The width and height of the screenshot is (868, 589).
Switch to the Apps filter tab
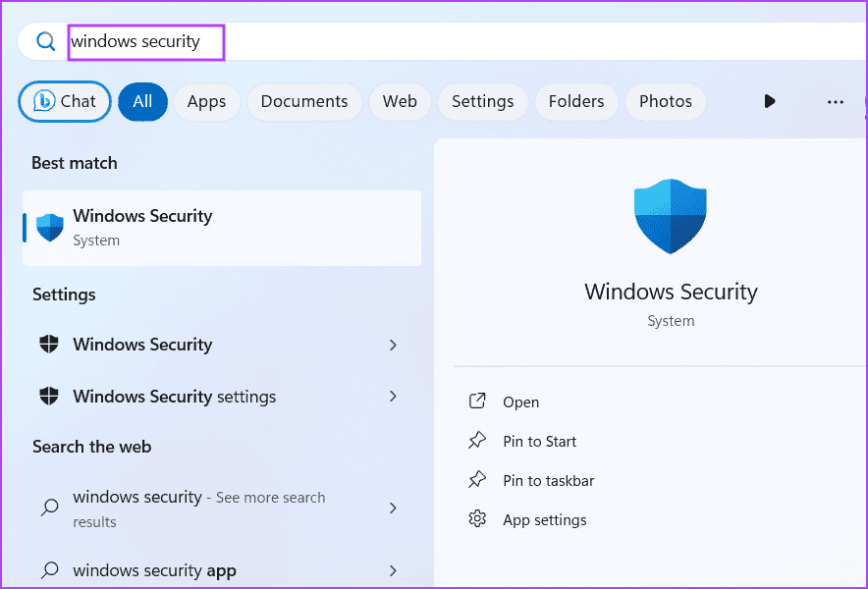(x=206, y=102)
